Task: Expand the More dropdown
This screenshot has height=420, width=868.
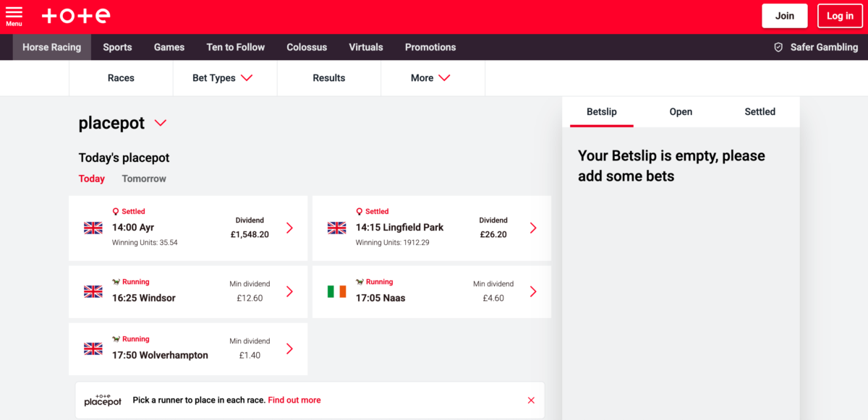Action: click(x=433, y=78)
